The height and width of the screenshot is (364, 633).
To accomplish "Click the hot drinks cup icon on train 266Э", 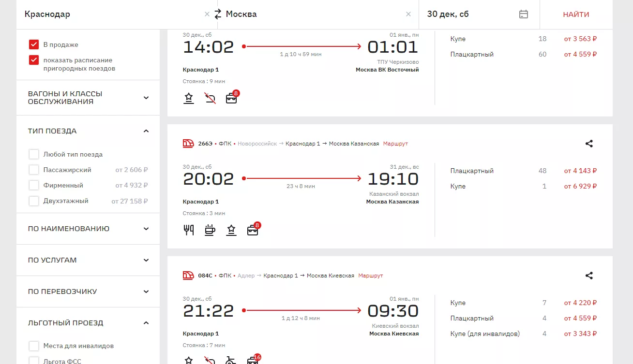I will tap(210, 230).
